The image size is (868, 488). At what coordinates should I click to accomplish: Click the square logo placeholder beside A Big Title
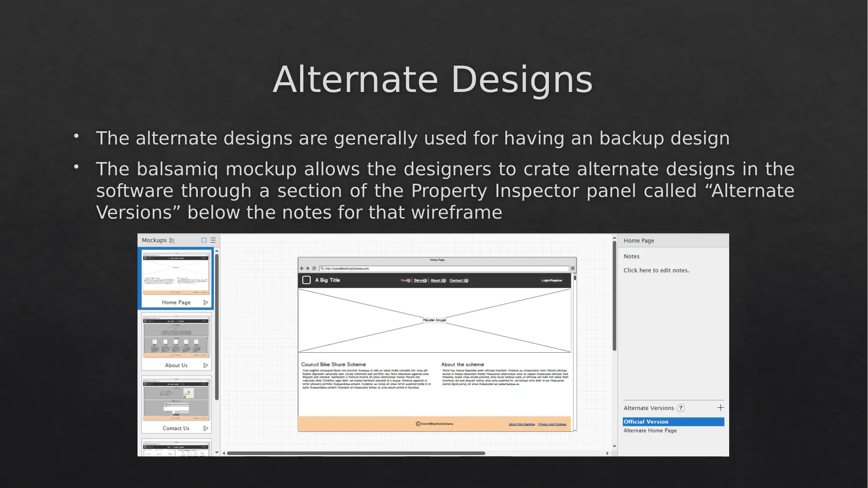click(x=306, y=280)
